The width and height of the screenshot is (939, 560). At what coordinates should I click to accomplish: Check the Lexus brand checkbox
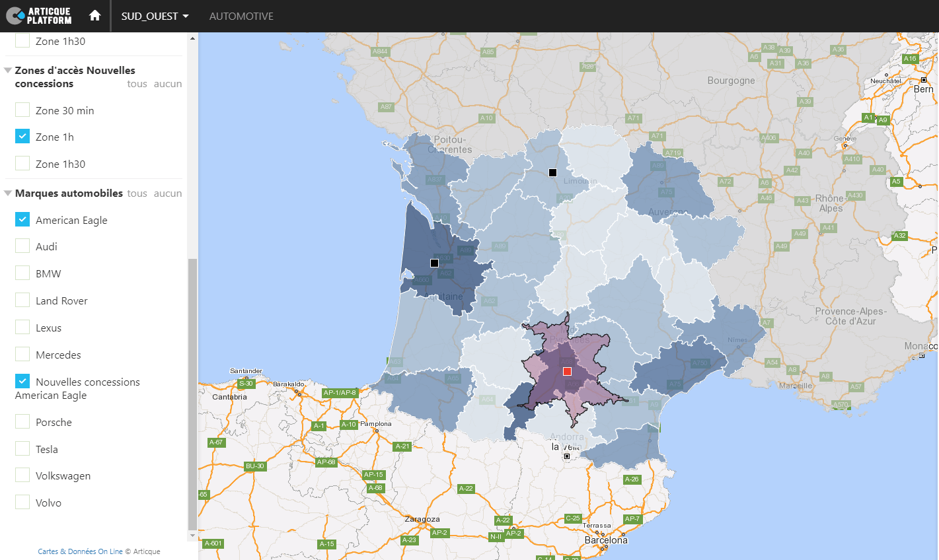tap(22, 327)
